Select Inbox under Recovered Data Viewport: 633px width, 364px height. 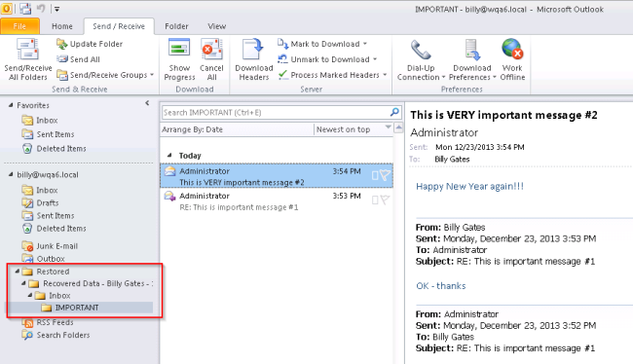(53, 296)
